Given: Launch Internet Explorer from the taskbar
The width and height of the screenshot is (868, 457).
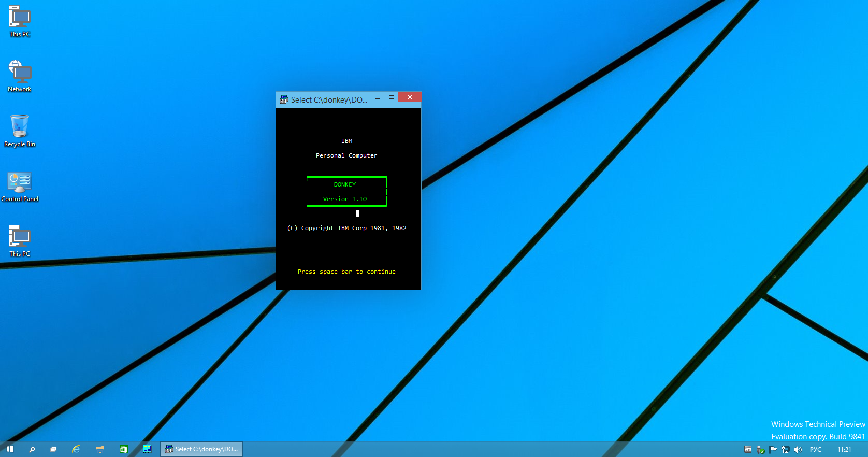Looking at the screenshot, I should (76, 449).
